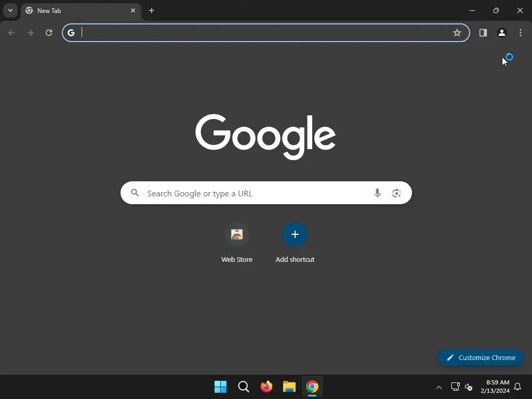The height and width of the screenshot is (399, 532).
Task: Go forward with the forward arrow
Action: pyautogui.click(x=30, y=33)
